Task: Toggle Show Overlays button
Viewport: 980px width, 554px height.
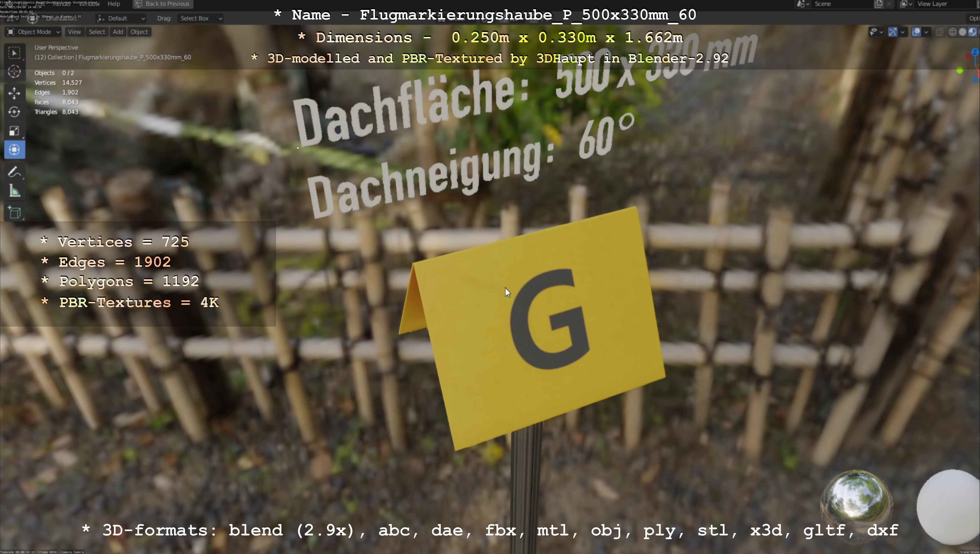Action: [916, 32]
